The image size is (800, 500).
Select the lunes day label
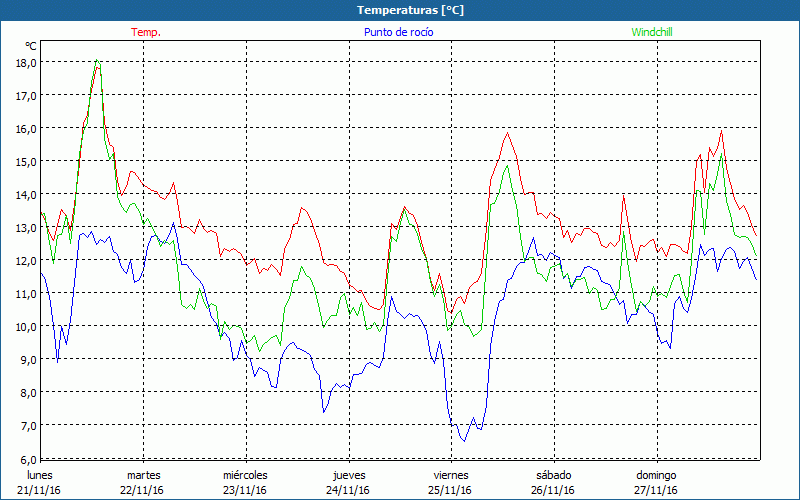pos(39,474)
